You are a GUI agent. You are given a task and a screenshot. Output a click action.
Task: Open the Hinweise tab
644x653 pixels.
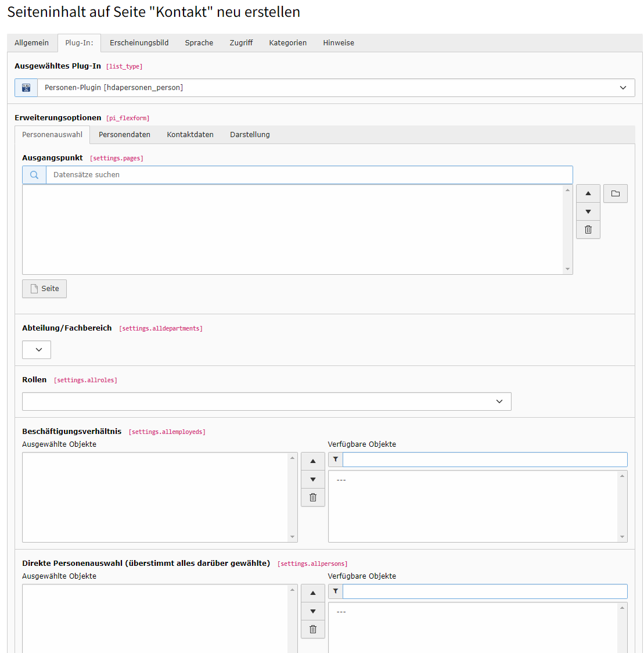tap(339, 43)
